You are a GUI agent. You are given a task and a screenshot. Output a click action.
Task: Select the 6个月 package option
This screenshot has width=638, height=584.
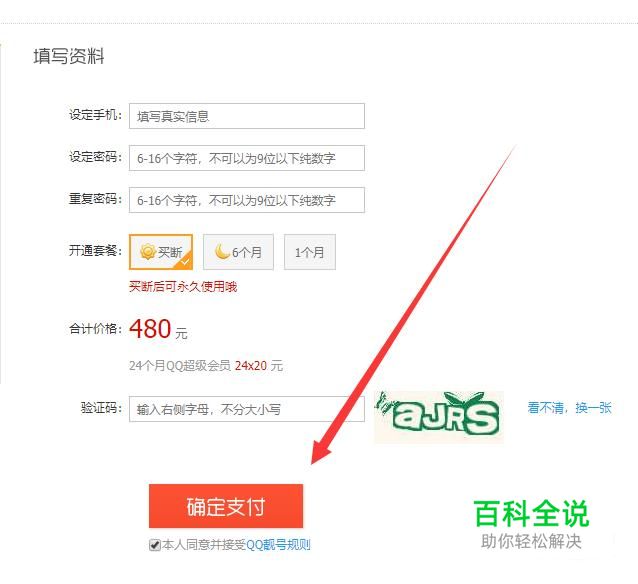pyautogui.click(x=238, y=252)
